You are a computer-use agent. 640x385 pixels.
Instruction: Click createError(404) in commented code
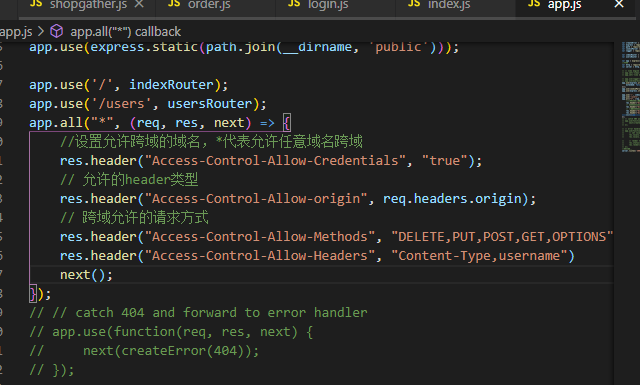[x=183, y=351]
